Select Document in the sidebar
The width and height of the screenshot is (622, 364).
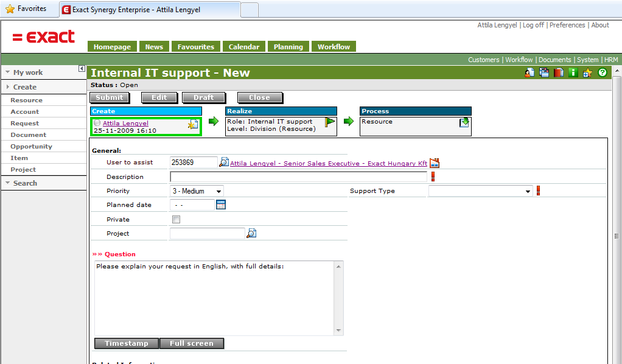pos(28,135)
